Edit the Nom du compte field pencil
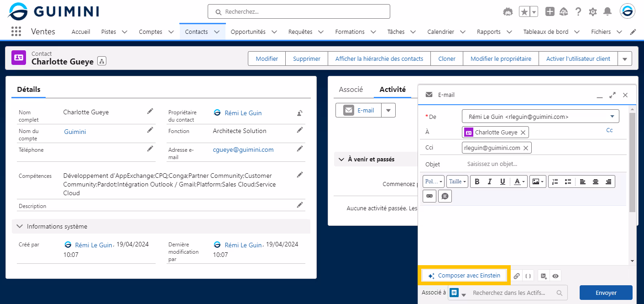 point(150,130)
